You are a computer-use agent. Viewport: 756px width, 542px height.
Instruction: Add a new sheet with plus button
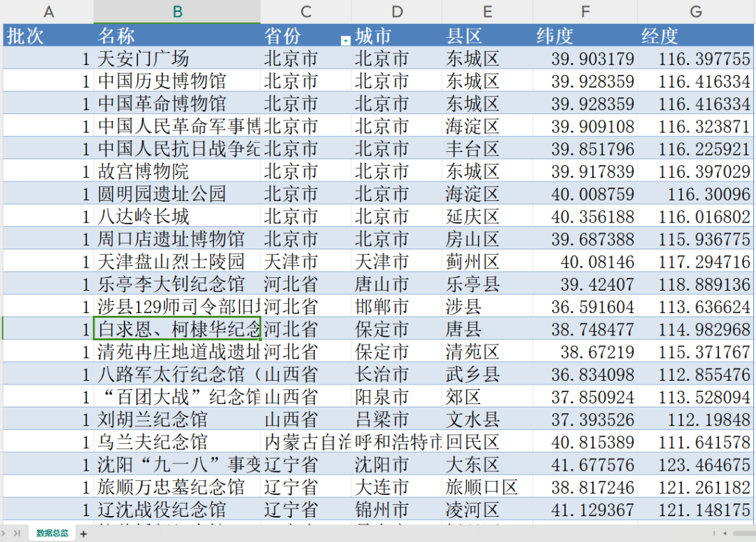click(83, 534)
